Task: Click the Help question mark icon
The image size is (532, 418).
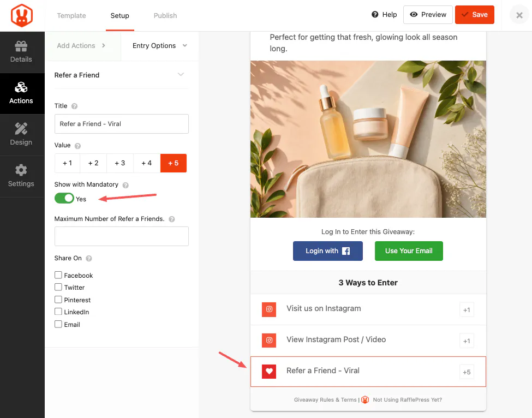Action: [x=375, y=15]
